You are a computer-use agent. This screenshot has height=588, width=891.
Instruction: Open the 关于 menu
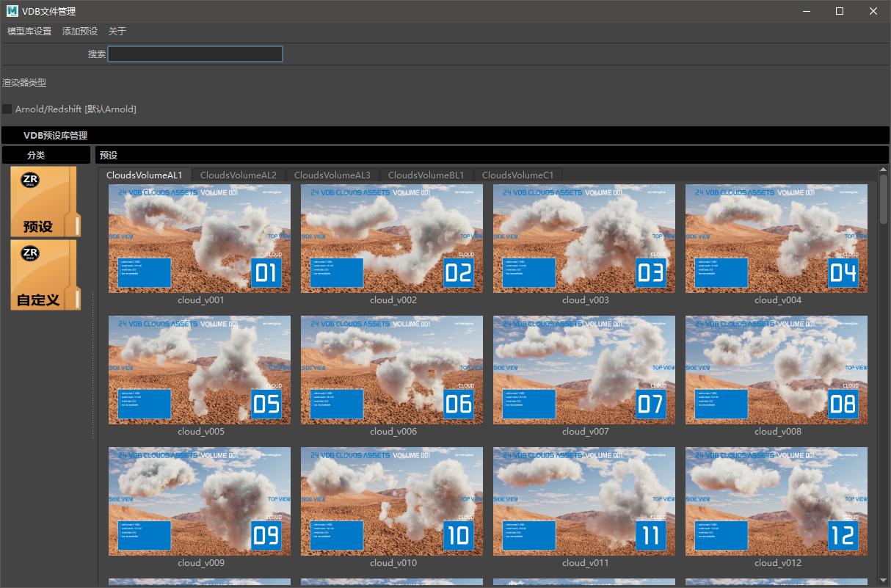coord(117,32)
